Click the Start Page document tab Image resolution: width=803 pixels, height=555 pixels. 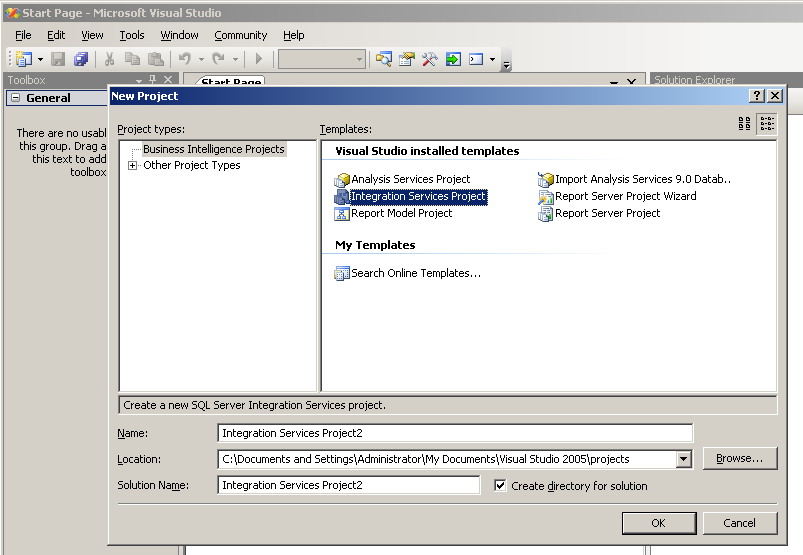pos(231,81)
